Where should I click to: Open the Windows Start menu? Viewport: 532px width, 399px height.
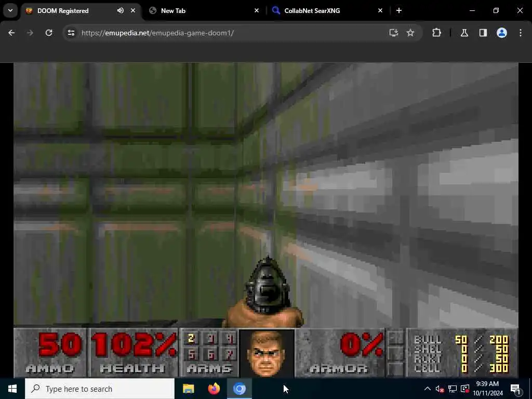pos(12,389)
